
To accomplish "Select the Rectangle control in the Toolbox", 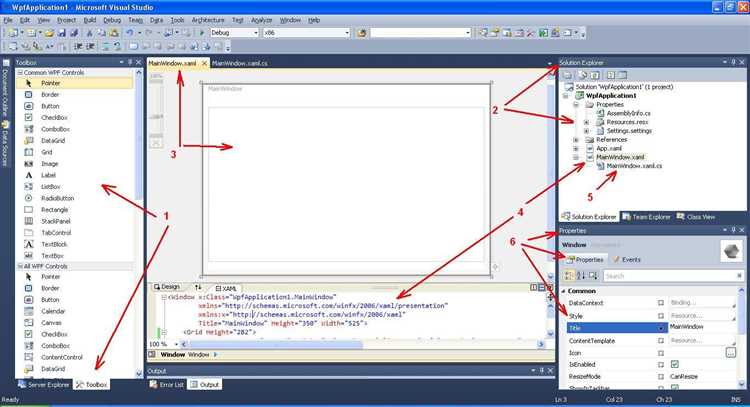I will pyautogui.click(x=75, y=209).
